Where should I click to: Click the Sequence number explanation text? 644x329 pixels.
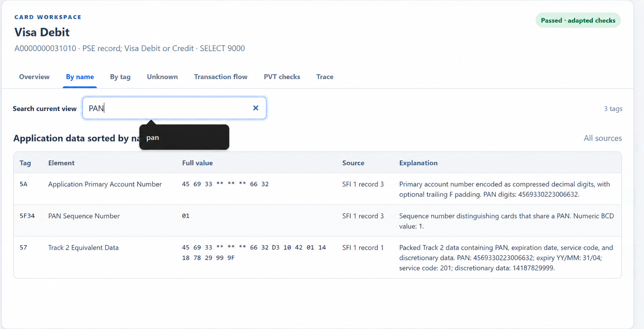click(506, 221)
